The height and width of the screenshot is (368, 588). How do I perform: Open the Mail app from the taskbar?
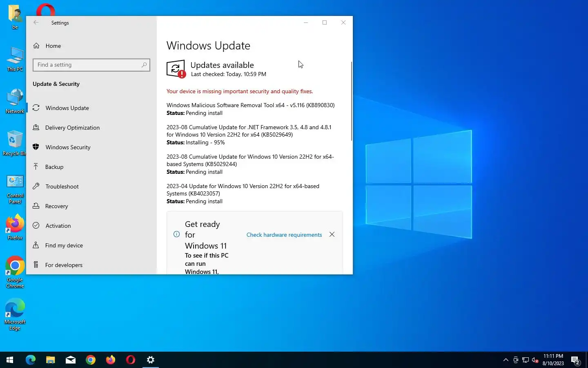click(71, 360)
